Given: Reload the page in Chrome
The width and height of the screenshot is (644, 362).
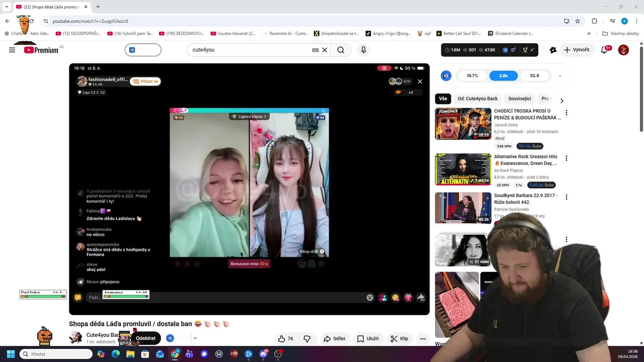Looking at the screenshot, I should pyautogui.click(x=31, y=21).
